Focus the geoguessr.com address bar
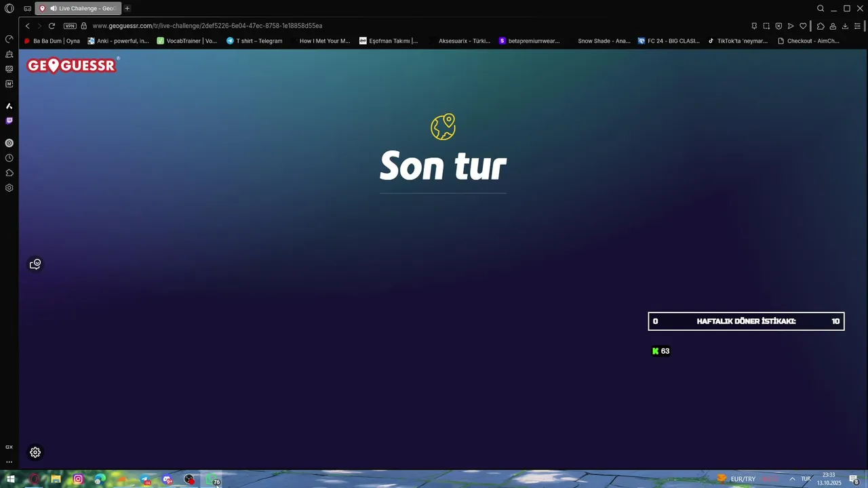Image resolution: width=868 pixels, height=488 pixels. pyautogui.click(x=207, y=26)
